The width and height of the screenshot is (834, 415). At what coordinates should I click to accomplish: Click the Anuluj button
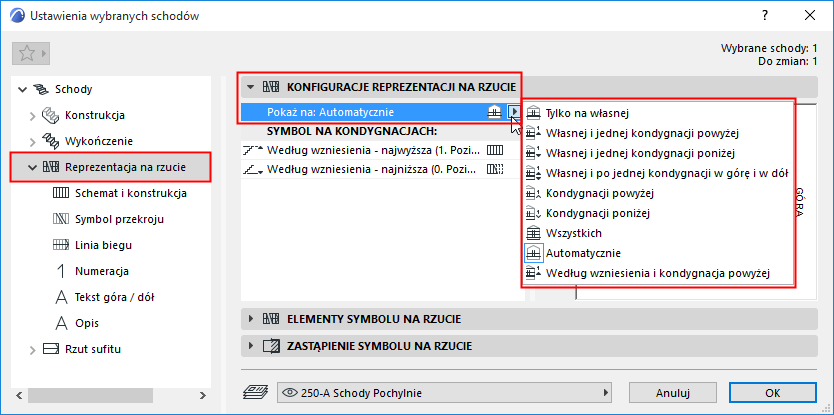(x=673, y=393)
